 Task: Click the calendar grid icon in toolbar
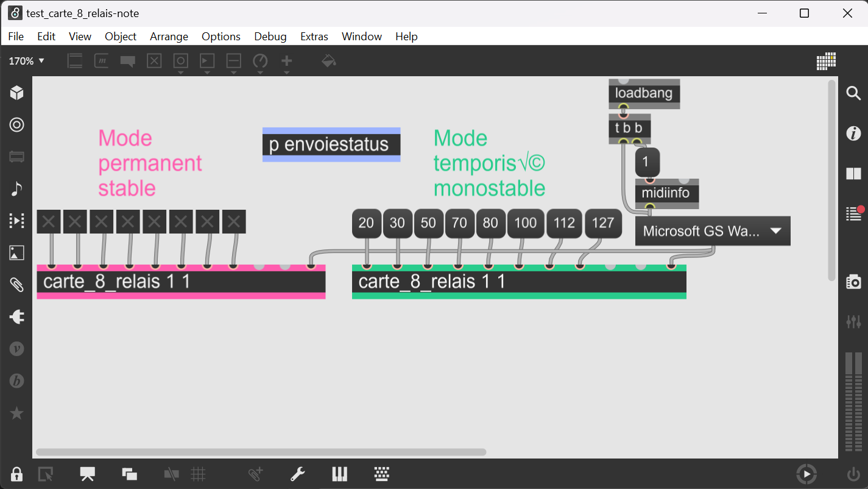point(826,61)
